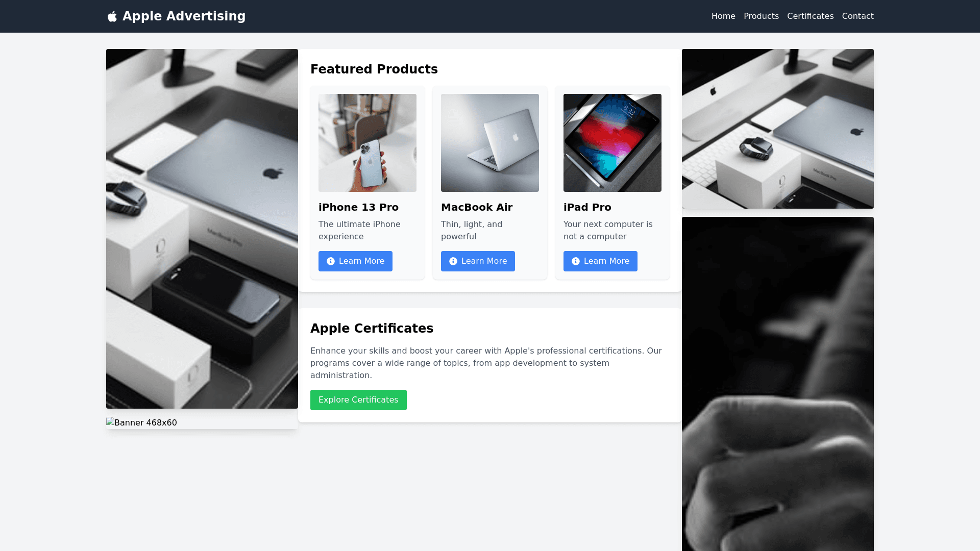This screenshot has width=980, height=551.
Task: Click the broken Banner 468x60 image
Action: click(142, 422)
